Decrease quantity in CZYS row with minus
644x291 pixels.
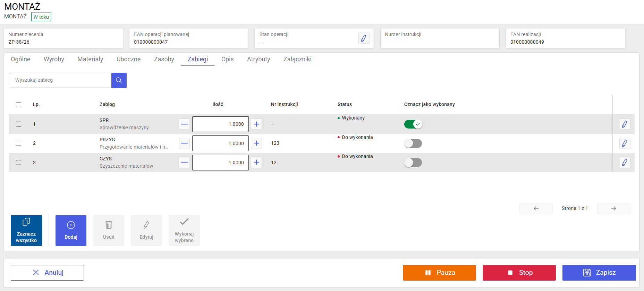click(x=184, y=162)
